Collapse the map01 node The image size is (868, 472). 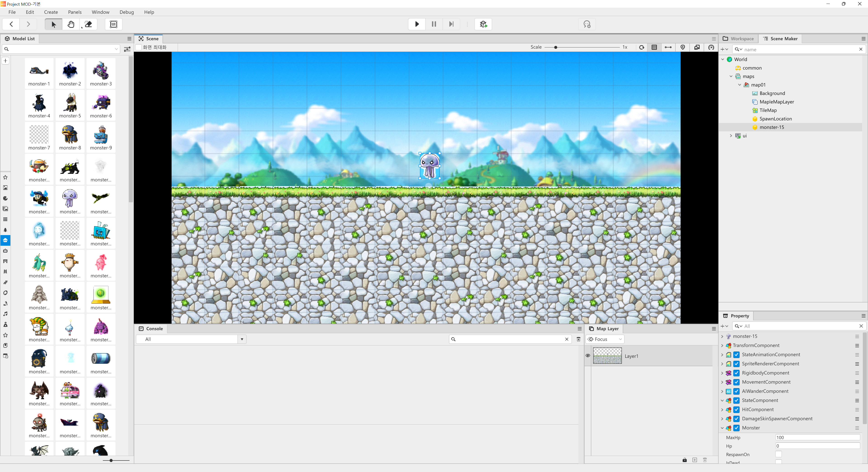(x=740, y=85)
